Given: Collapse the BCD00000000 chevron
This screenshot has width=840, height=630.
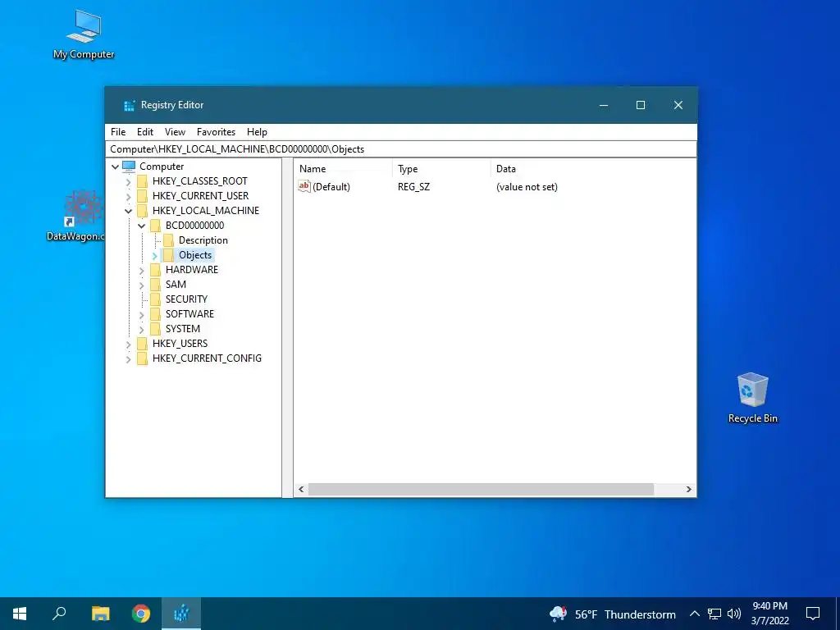Looking at the screenshot, I should point(141,226).
